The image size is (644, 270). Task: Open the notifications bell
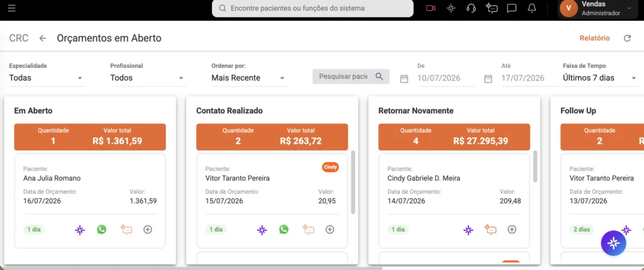532,8
